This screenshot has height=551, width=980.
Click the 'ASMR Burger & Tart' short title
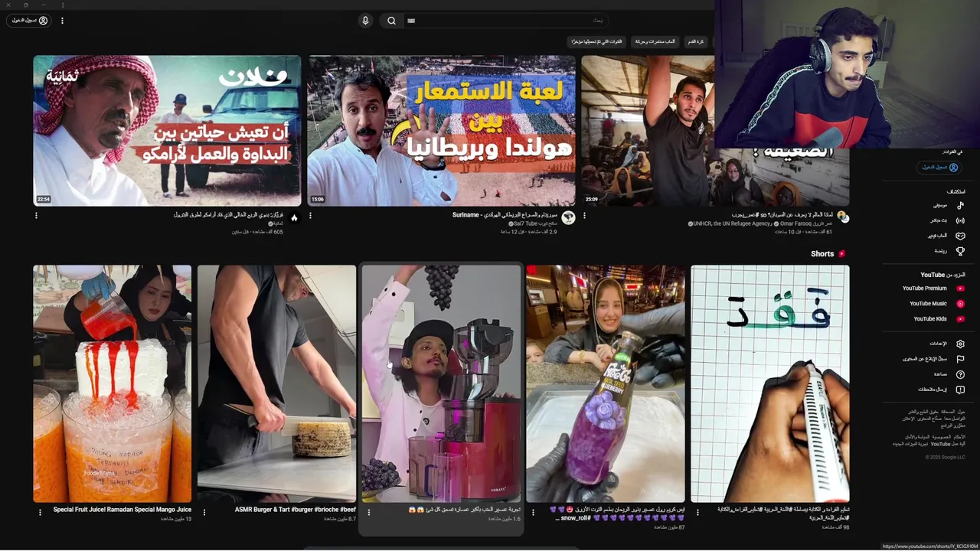click(296, 510)
